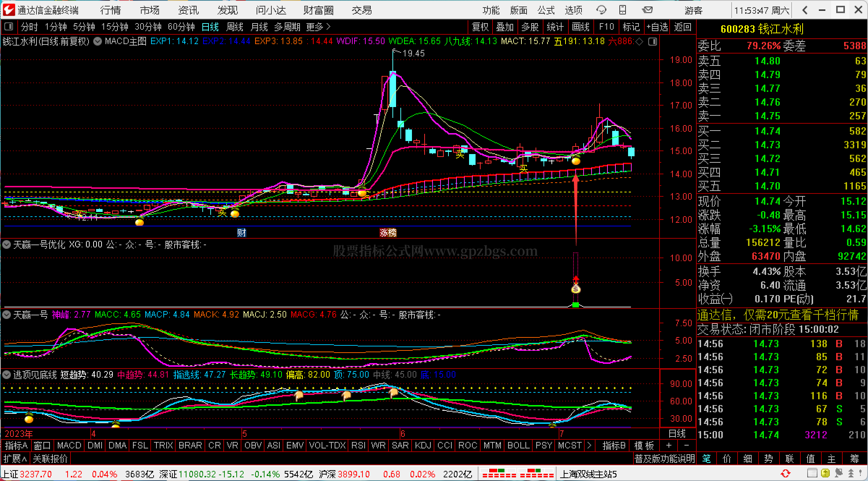868x481 pixels.
Task: Expand the 扩展 panel at bottom left
Action: pyautogui.click(x=15, y=459)
